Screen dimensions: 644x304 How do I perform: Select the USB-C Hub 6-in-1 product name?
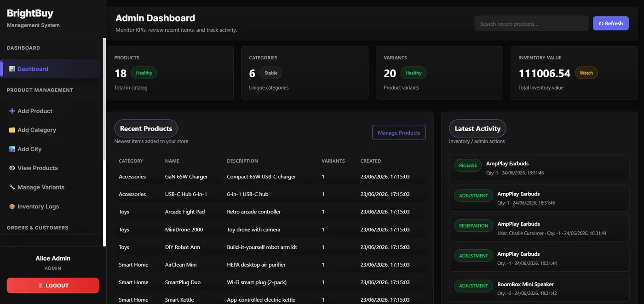coord(186,194)
